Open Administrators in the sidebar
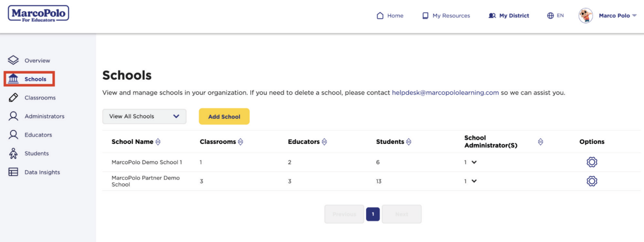Image resolution: width=644 pixels, height=242 pixels. [44, 116]
